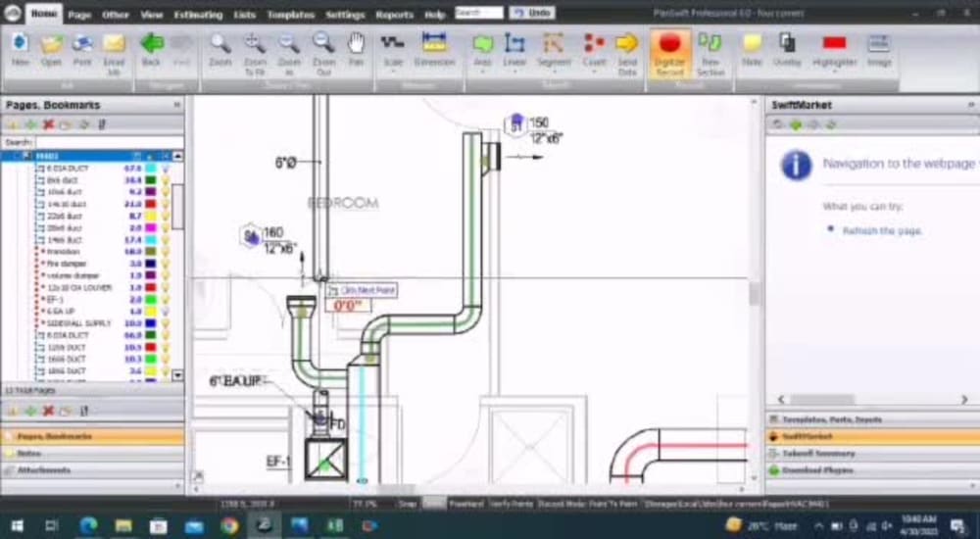This screenshot has height=539, width=980.
Task: Open the Estimating ribbon tab
Action: click(198, 15)
